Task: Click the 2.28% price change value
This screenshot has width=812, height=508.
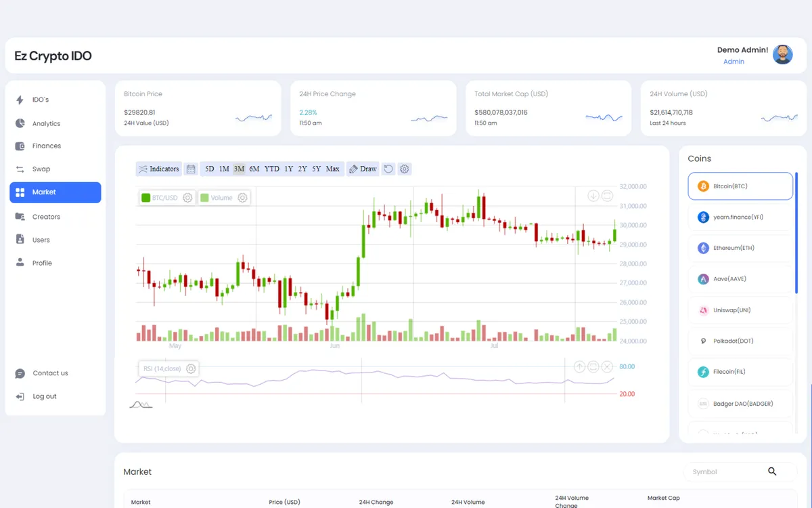Action: [308, 112]
